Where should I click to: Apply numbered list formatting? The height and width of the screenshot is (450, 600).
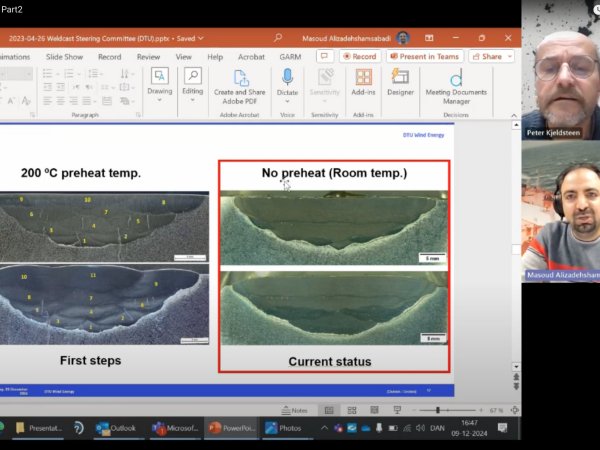[69, 73]
